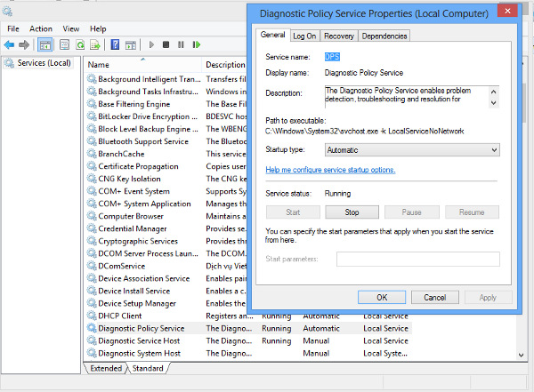
Task: Click gear icon of Diagnostic System Host
Action: click(92, 353)
